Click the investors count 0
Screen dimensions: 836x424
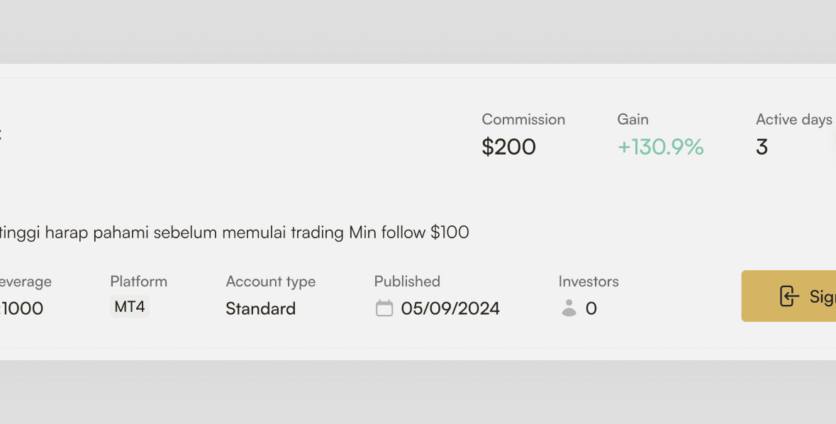(x=591, y=308)
